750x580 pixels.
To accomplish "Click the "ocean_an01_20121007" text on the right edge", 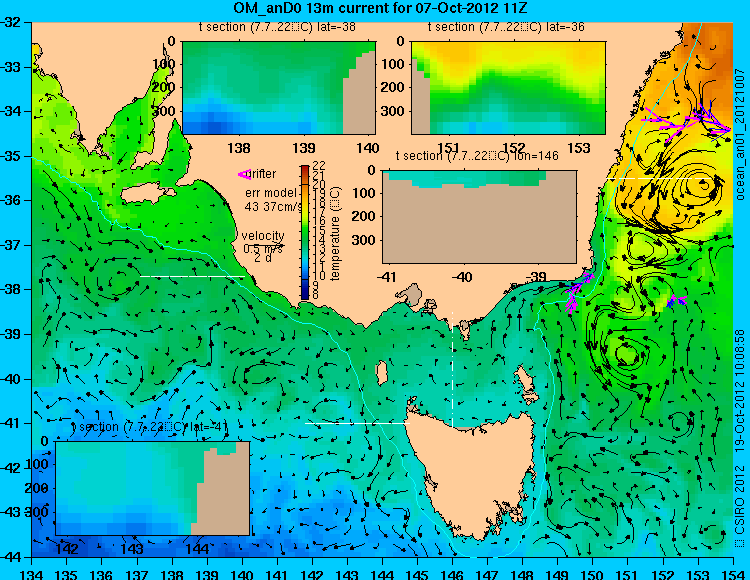I will [740, 134].
